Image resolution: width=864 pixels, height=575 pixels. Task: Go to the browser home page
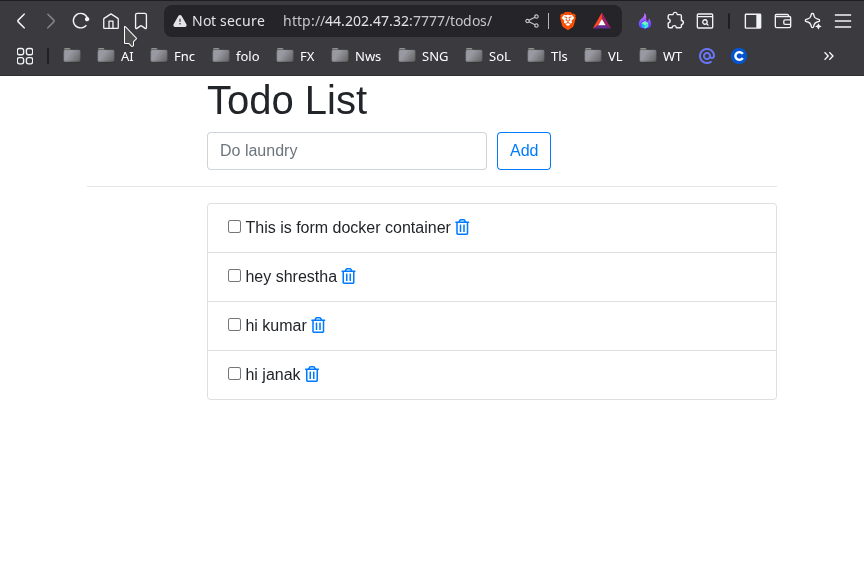[111, 21]
